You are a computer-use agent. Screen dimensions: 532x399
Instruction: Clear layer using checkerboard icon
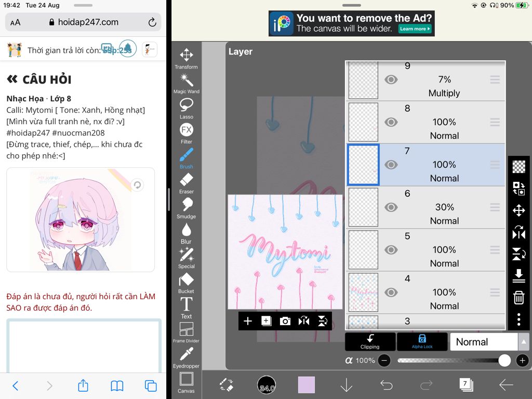click(519, 167)
